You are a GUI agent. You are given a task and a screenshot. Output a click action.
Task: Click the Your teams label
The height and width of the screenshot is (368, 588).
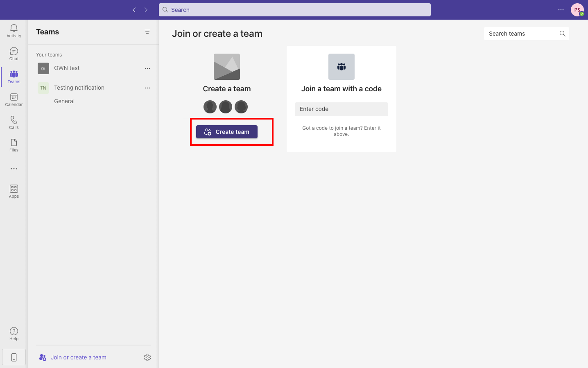click(49, 55)
